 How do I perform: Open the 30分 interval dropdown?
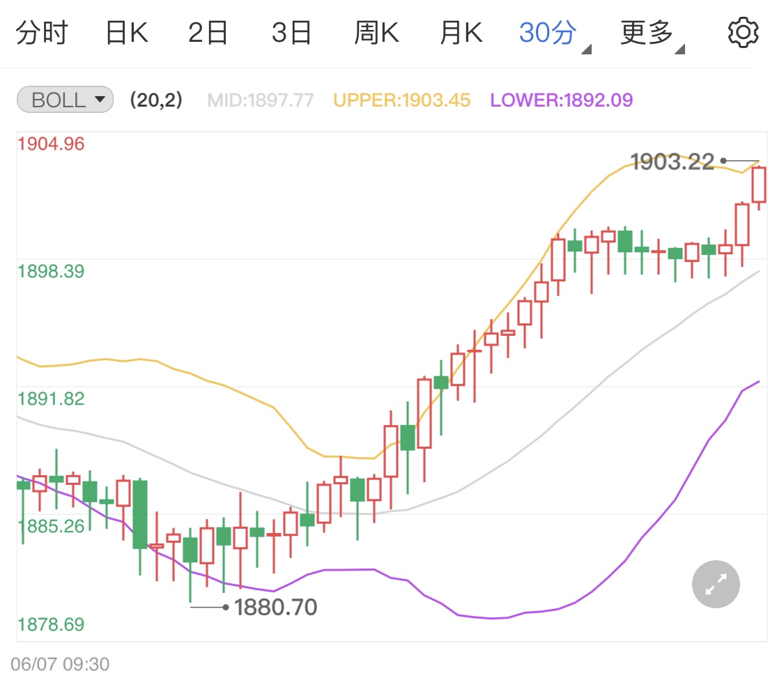coord(555,34)
